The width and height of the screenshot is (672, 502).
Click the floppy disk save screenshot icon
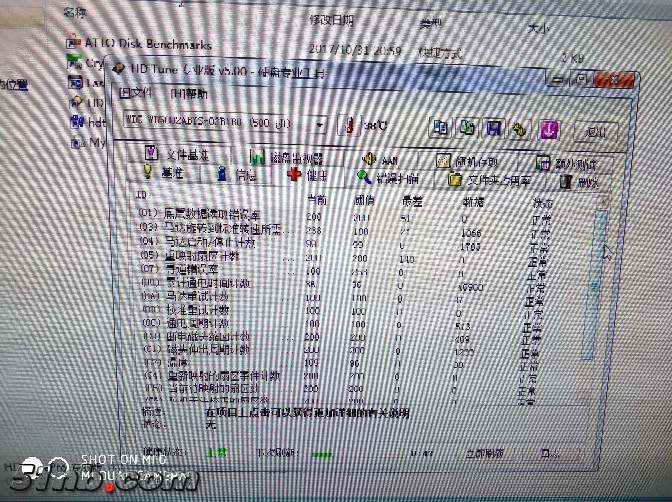[x=493, y=129]
